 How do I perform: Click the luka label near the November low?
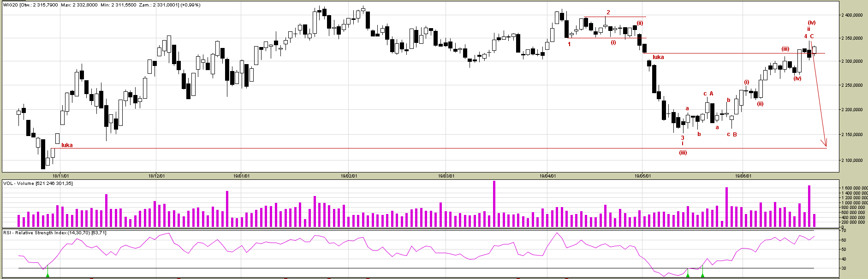[67, 145]
